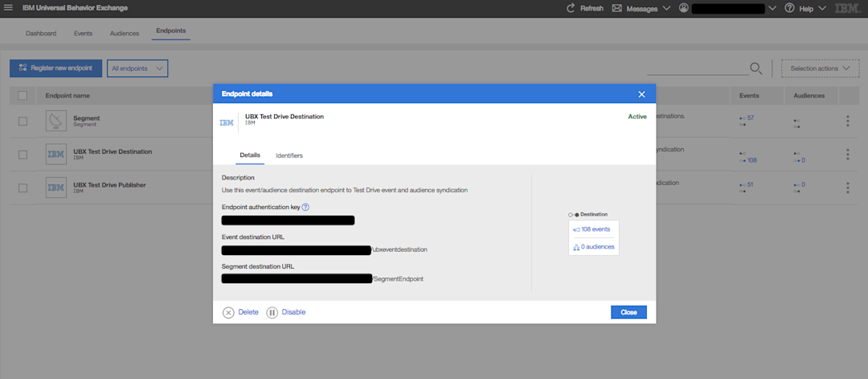Click the user account avatar icon
This screenshot has height=379, width=868.
tap(684, 8)
